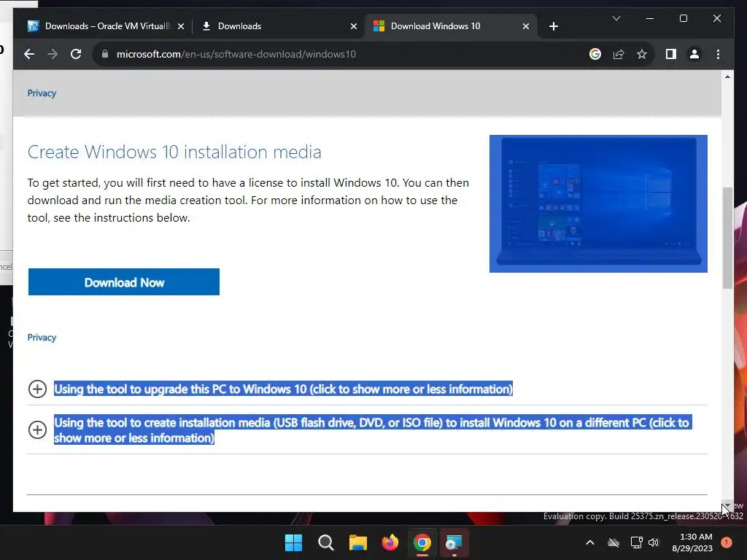Close the Downloads tab

click(354, 27)
